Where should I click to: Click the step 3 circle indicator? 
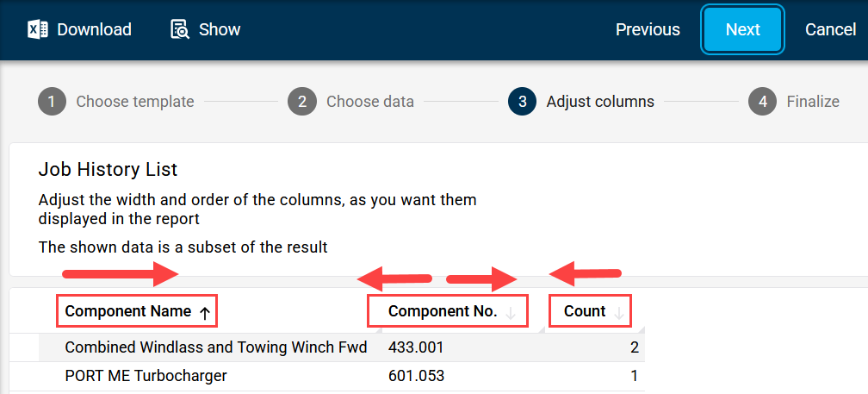tap(522, 102)
